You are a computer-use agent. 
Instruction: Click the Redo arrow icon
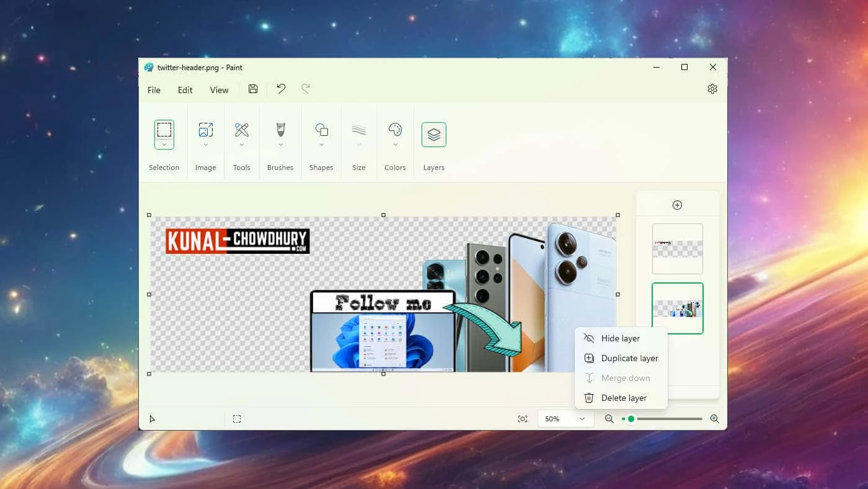click(x=306, y=89)
